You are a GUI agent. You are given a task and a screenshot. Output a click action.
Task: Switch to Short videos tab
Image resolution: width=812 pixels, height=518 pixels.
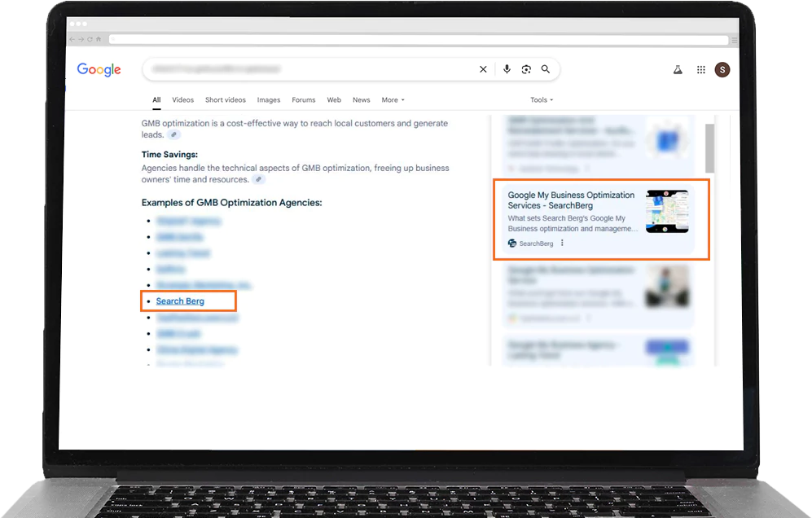pyautogui.click(x=226, y=99)
